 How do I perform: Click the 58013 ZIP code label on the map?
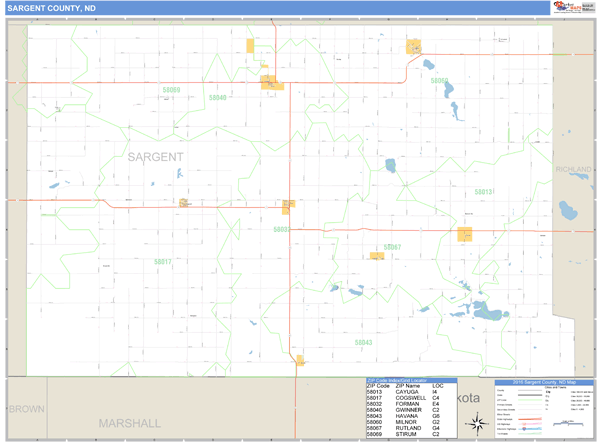(x=483, y=191)
